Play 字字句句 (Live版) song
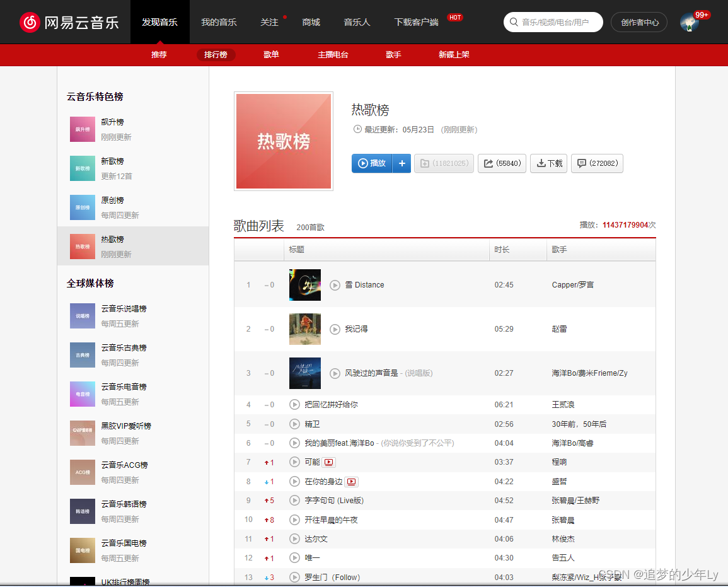The image size is (728, 587). click(x=294, y=500)
